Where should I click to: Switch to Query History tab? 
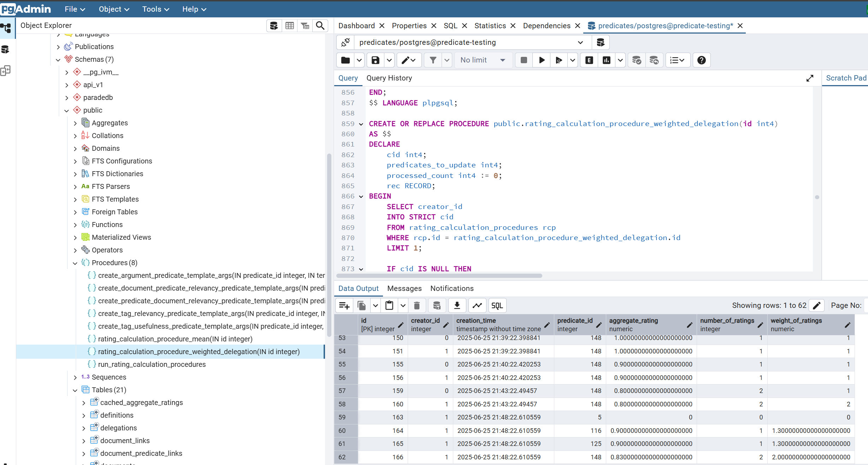tap(389, 78)
